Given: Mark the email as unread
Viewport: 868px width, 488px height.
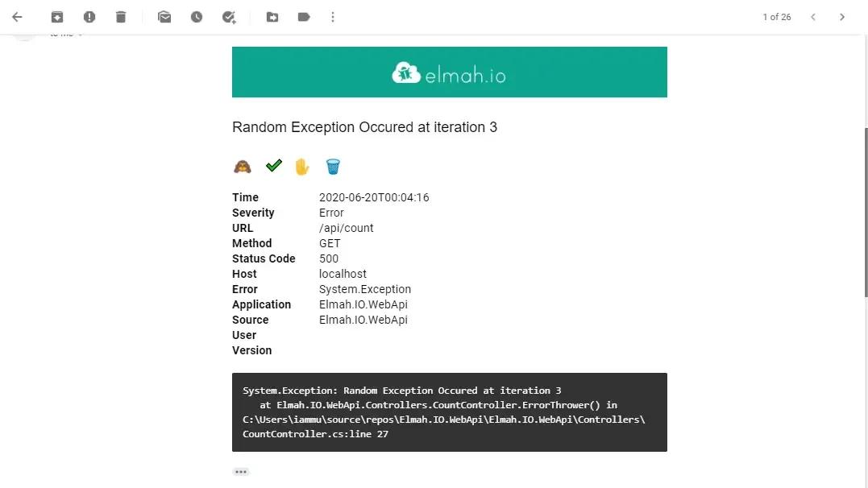Looking at the screenshot, I should coord(164,17).
